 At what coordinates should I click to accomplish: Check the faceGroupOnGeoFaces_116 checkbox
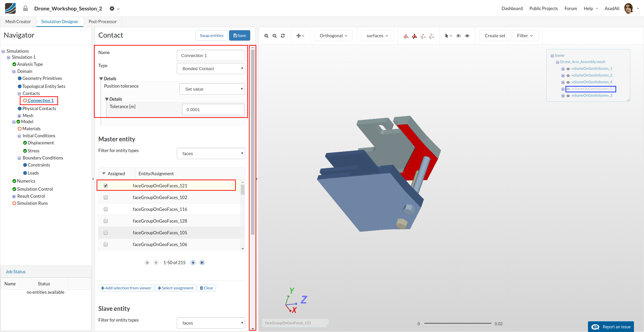click(106, 209)
